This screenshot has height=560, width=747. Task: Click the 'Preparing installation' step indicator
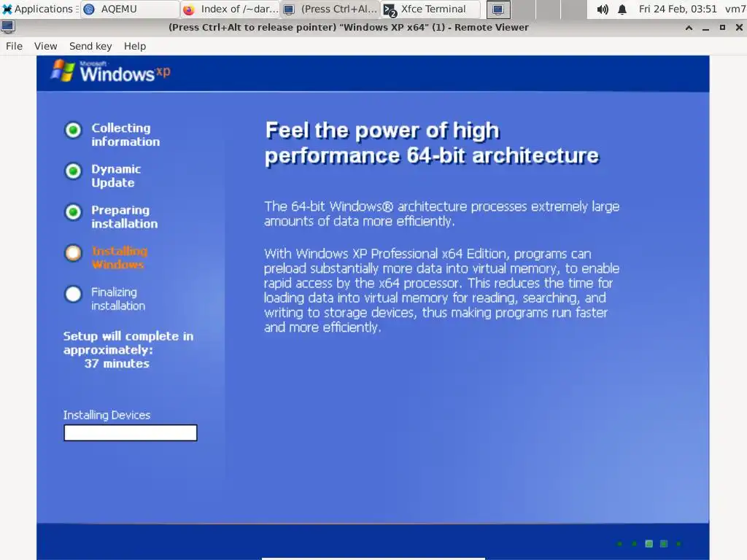74,212
